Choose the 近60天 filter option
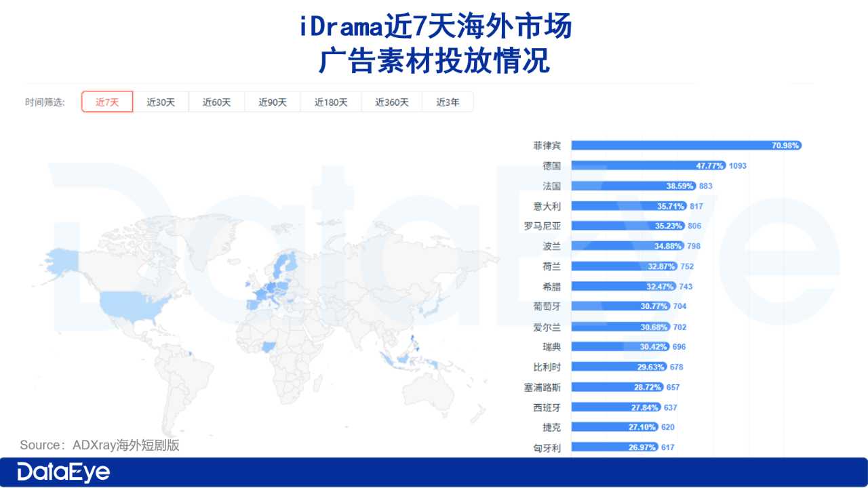868x488 pixels. pyautogui.click(x=216, y=102)
